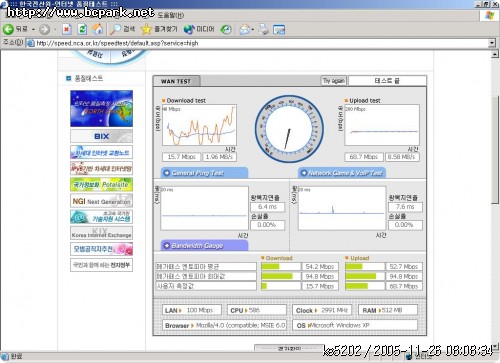Click the Print icon
The width and height of the screenshot is (500, 363).
pyautogui.click(x=264, y=29)
